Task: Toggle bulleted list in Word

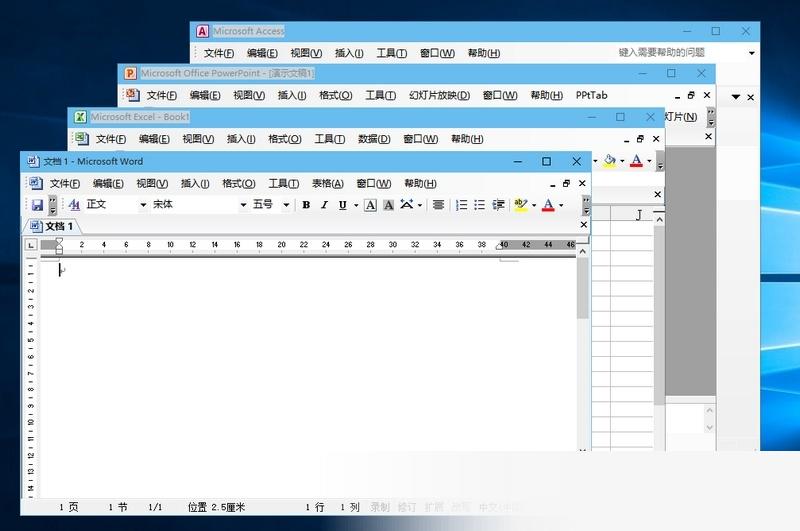Action: [x=479, y=205]
